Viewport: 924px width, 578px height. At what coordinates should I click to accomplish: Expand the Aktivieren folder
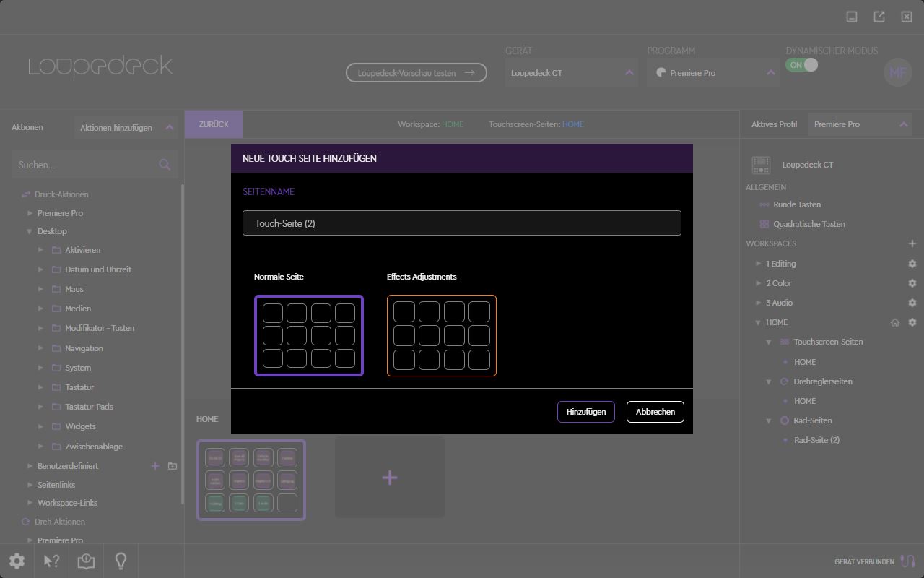(41, 250)
